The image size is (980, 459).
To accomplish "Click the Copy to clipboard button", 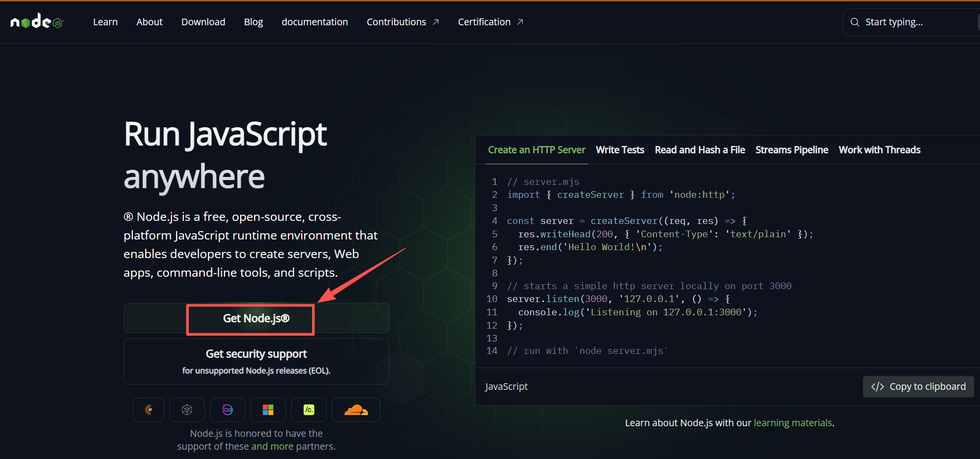I will (x=918, y=387).
